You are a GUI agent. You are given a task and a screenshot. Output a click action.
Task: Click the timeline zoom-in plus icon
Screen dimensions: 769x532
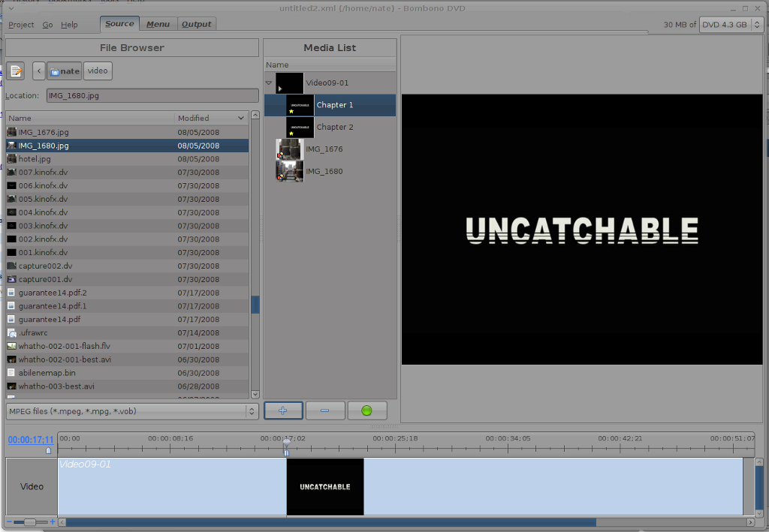point(53,521)
